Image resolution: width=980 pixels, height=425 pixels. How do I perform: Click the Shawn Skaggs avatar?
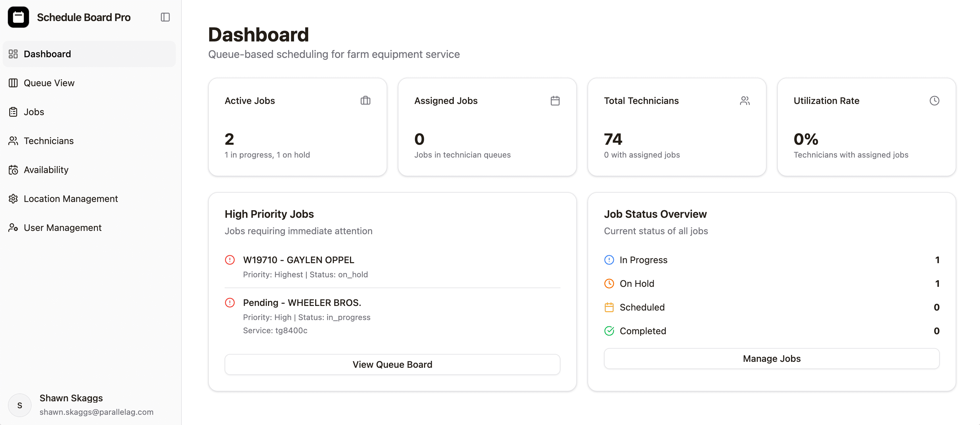(20, 405)
